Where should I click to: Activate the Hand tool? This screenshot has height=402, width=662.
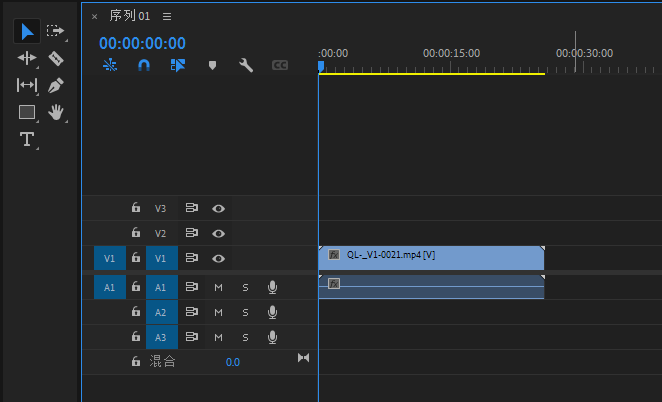[x=56, y=112]
